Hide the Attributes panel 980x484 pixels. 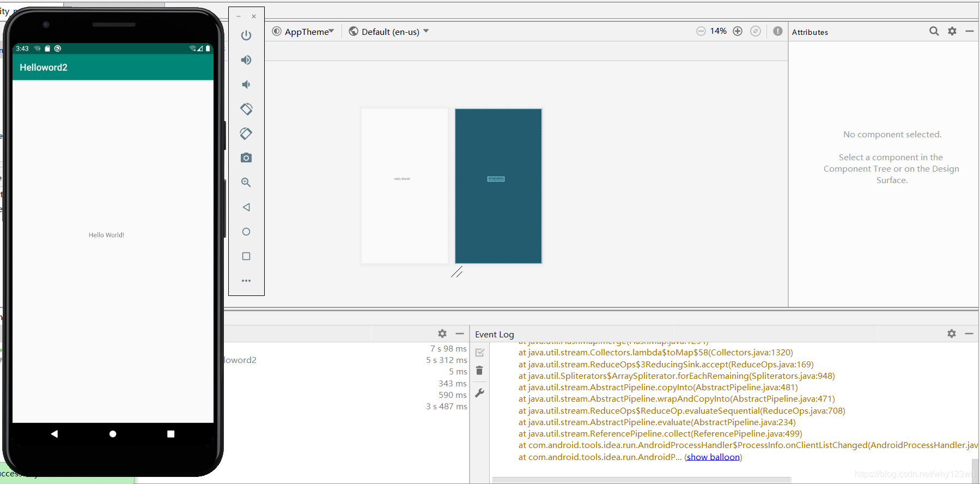click(x=970, y=31)
